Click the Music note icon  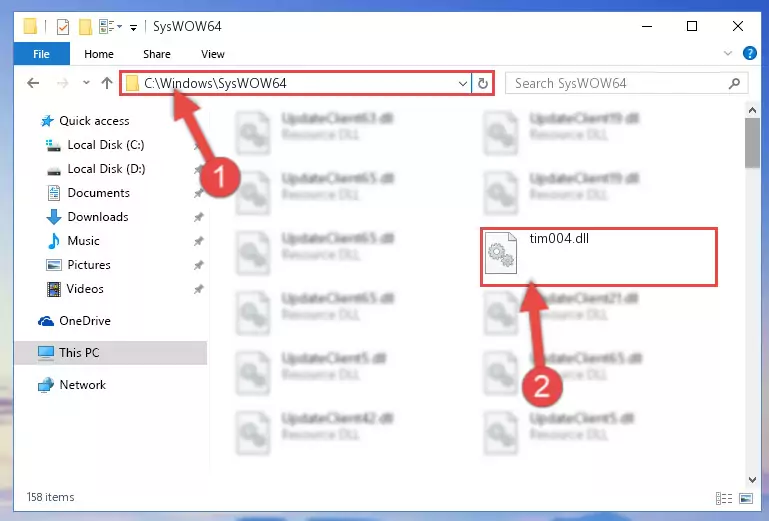[x=53, y=241]
